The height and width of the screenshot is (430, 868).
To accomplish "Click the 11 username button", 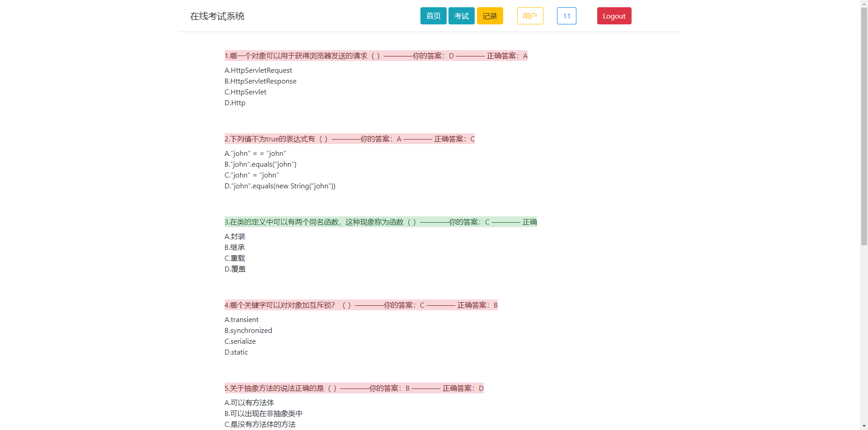I will click(566, 16).
